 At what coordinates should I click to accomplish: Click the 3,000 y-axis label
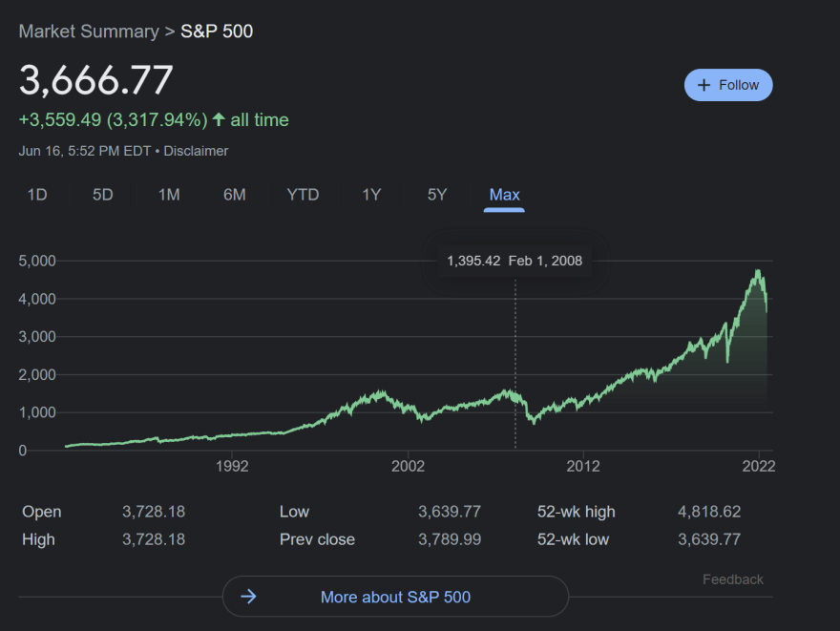pyautogui.click(x=37, y=336)
